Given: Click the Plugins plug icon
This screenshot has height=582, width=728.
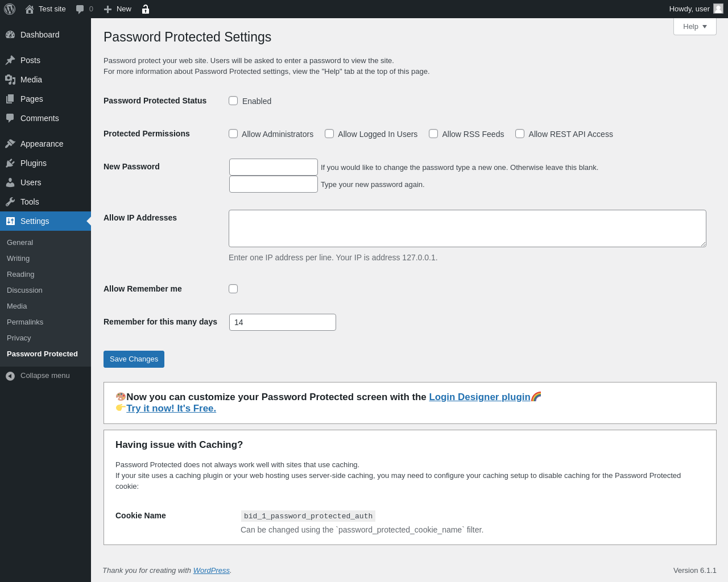Looking at the screenshot, I should pos(10,163).
